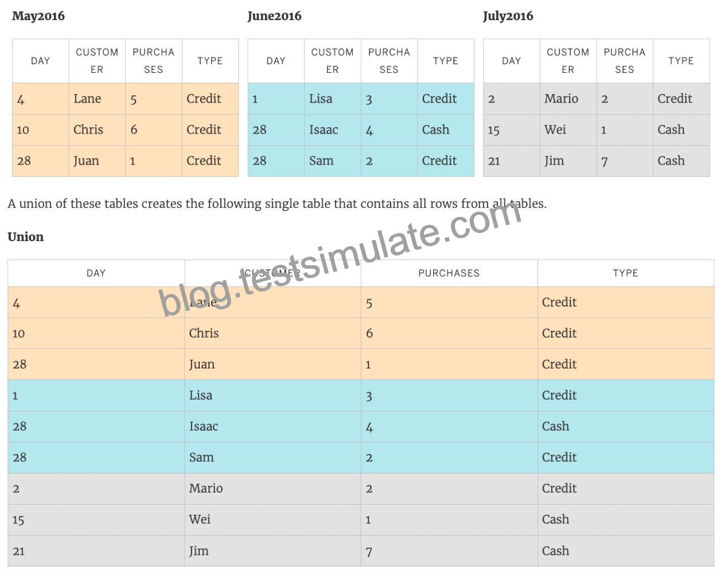Image resolution: width=728 pixels, height=578 pixels.
Task: Click the Lisa cell in Union table
Action: point(272,395)
